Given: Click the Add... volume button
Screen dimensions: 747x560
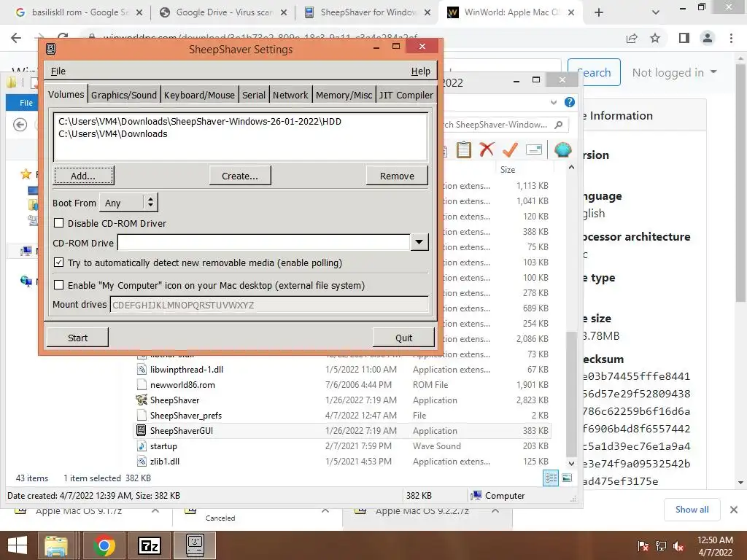Looking at the screenshot, I should point(83,176).
